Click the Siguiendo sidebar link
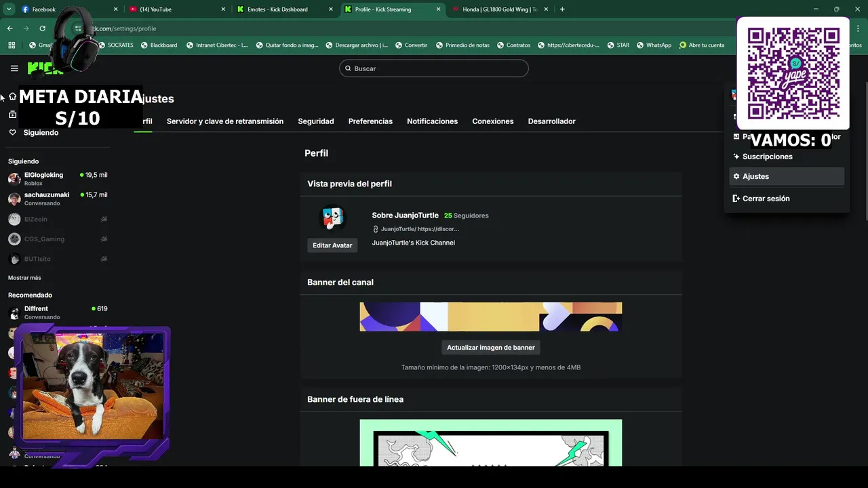 tap(41, 133)
